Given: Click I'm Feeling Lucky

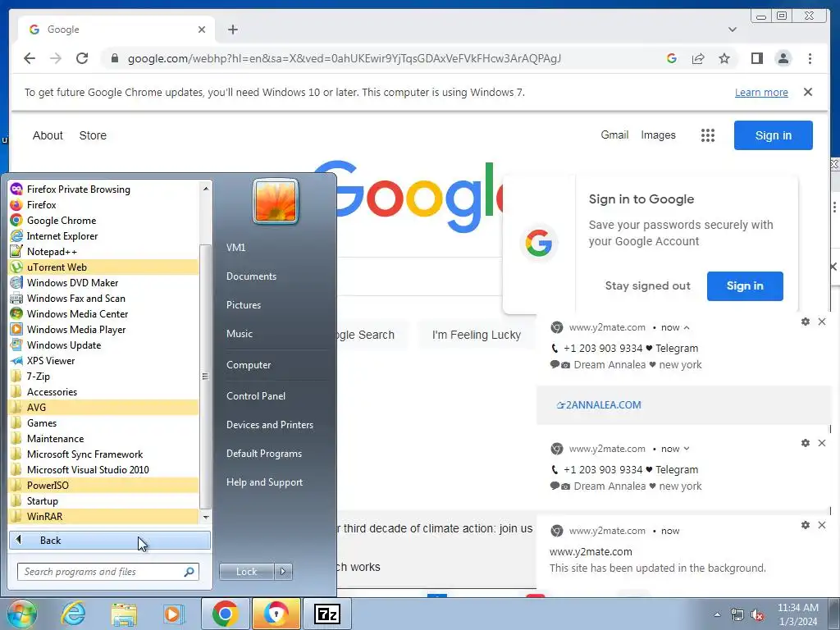Looking at the screenshot, I should (477, 335).
